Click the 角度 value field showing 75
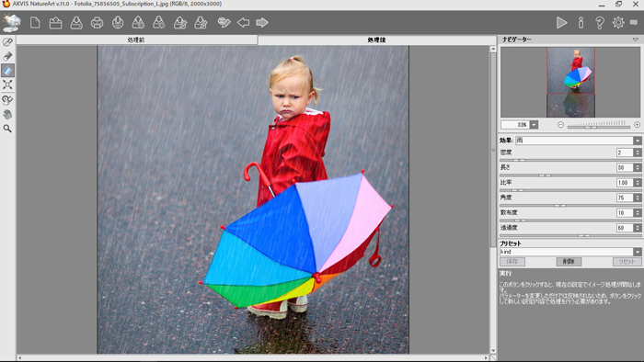This screenshot has width=644, height=362. (x=625, y=198)
